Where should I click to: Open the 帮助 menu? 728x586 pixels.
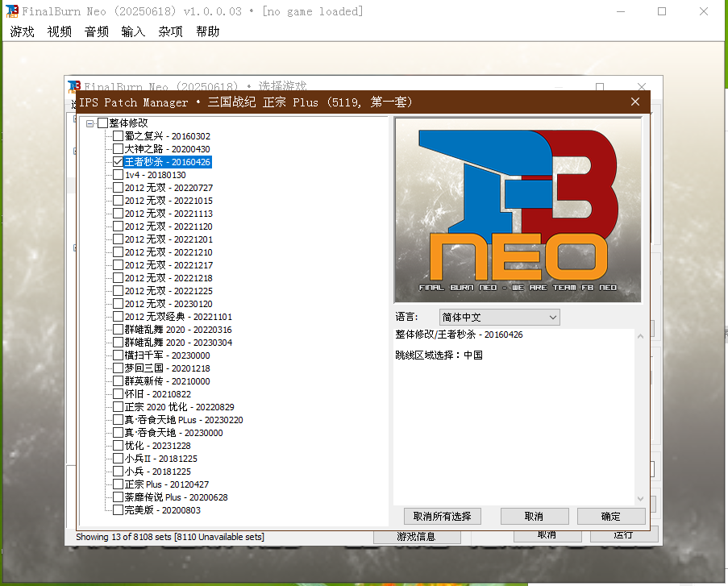(207, 31)
